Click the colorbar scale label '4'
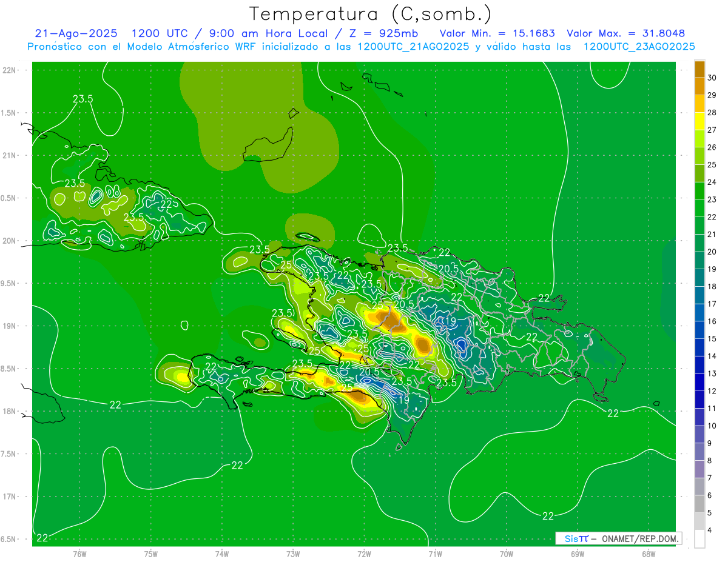Screen dimensions: 728x562 tap(710, 530)
